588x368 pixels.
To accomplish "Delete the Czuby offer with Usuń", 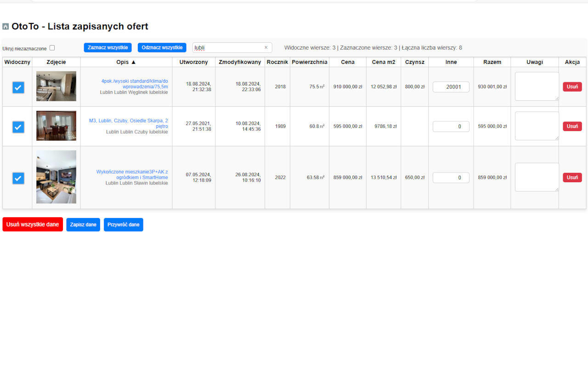I will click(572, 126).
